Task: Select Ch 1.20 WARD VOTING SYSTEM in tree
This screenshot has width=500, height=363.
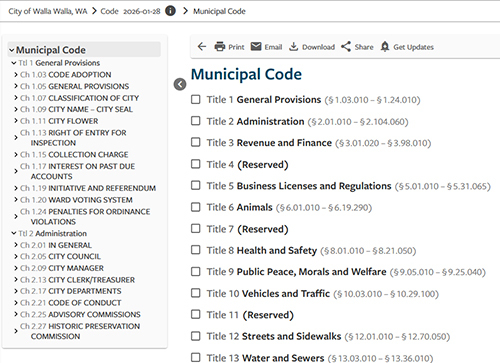Action: 76,200
